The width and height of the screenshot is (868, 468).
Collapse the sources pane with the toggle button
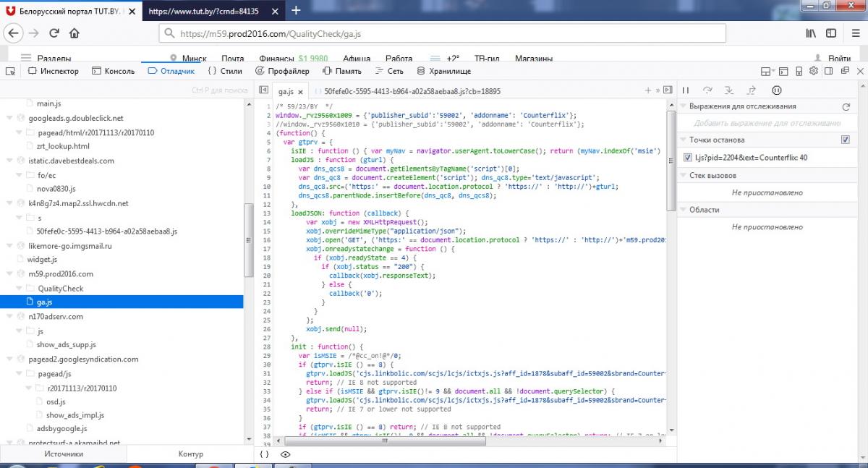tap(263, 90)
